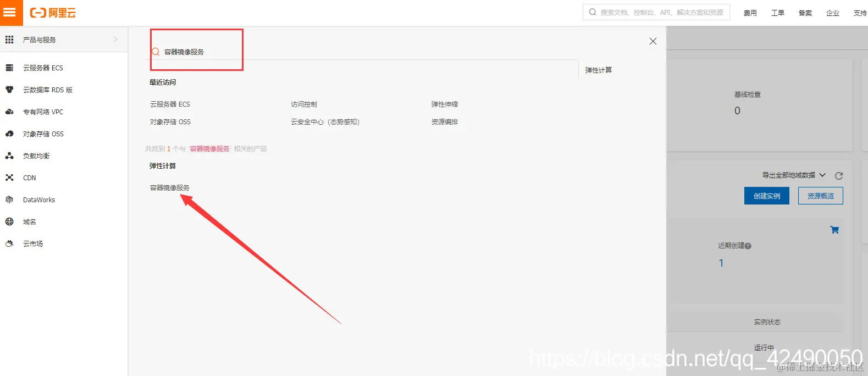
Task: Open 云数据库 RDS 版 in sidebar
Action: click(x=48, y=90)
